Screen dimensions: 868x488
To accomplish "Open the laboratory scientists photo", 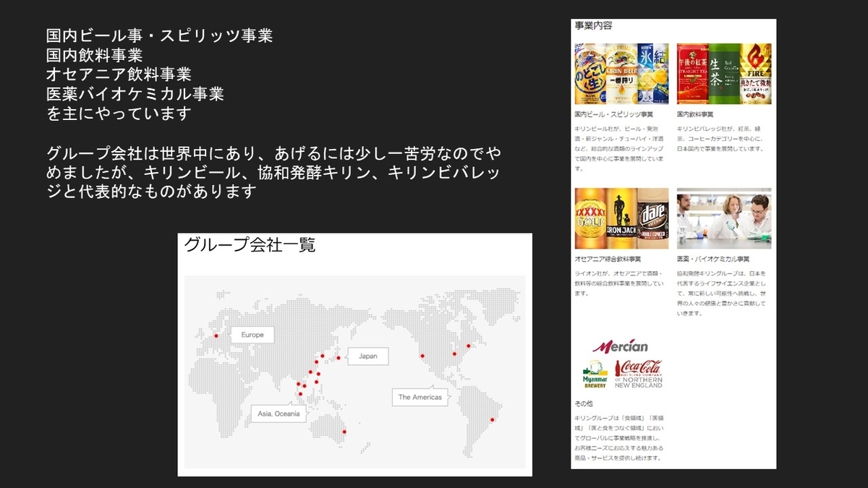I will [x=724, y=218].
